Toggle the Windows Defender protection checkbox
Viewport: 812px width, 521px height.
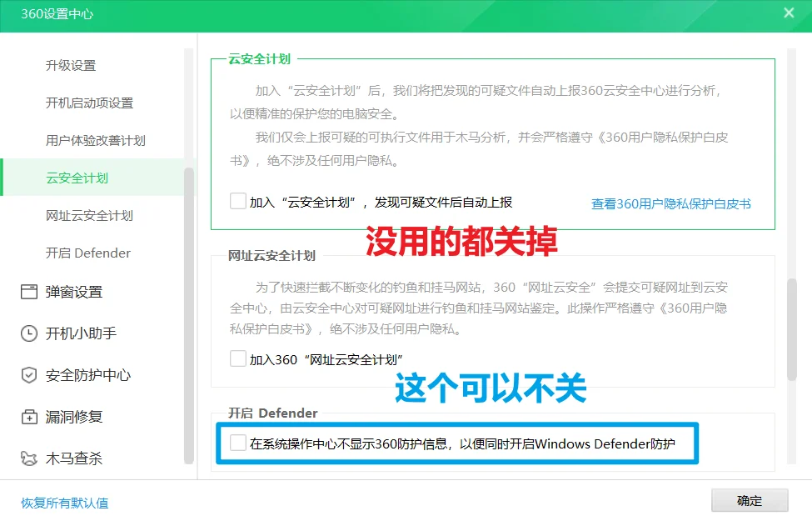238,443
